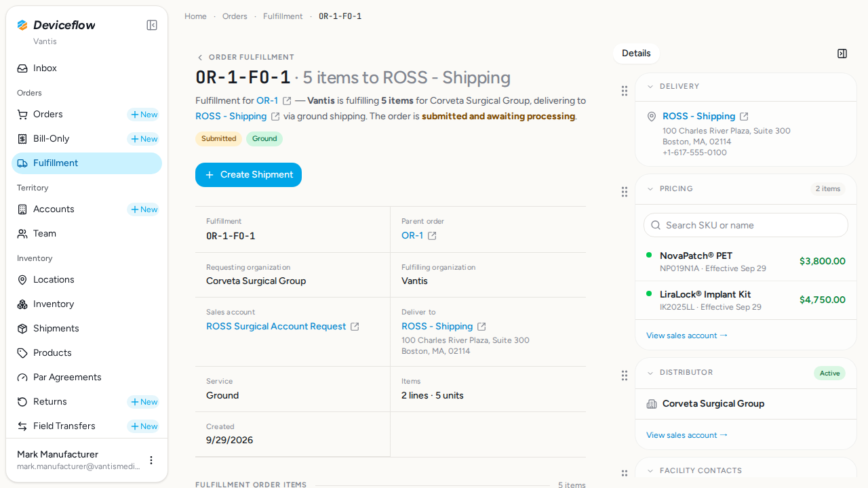This screenshot has height=488, width=868.
Task: Collapse the Pricing section
Action: click(x=650, y=189)
